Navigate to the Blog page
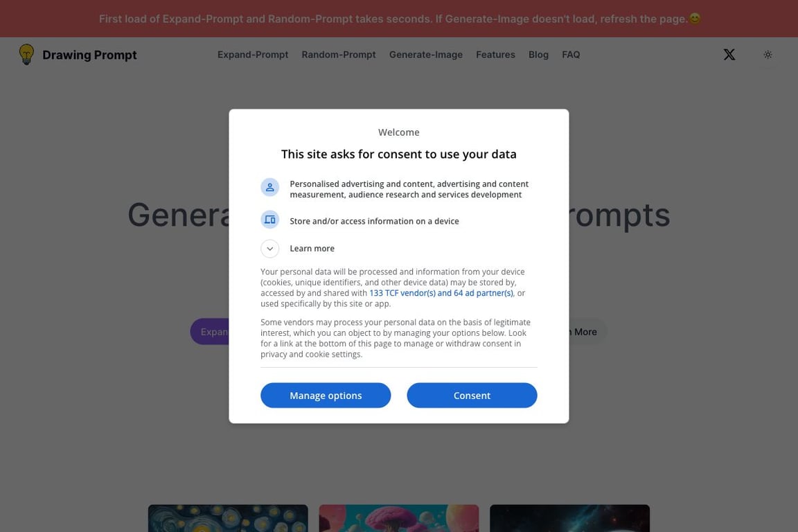The image size is (798, 532). coord(538,55)
